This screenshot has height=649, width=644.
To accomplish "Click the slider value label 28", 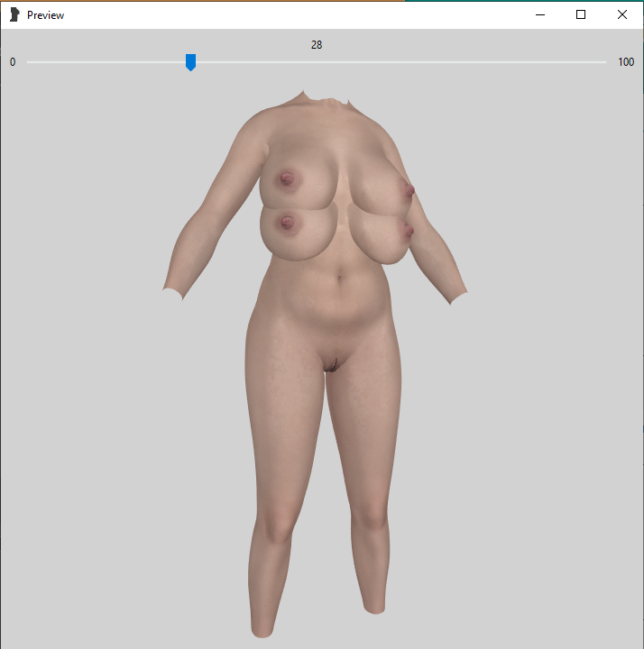I will pyautogui.click(x=317, y=45).
